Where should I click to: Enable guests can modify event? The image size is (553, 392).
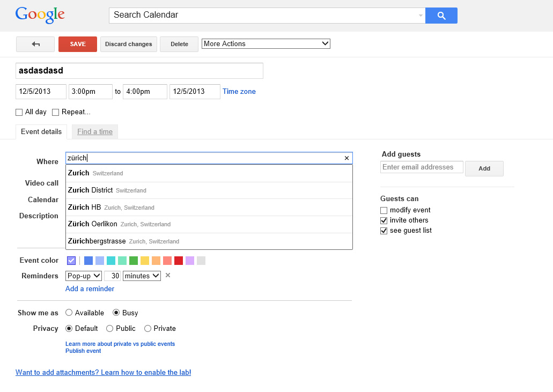384,210
